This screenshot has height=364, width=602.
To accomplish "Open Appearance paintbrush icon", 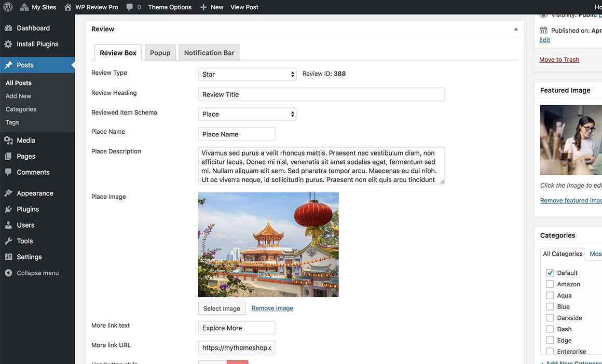I will [x=8, y=193].
